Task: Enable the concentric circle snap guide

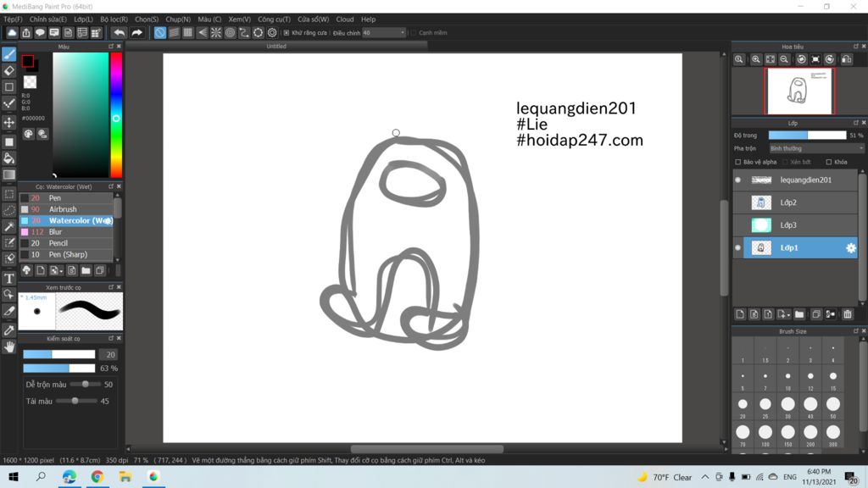Action: 230,33
